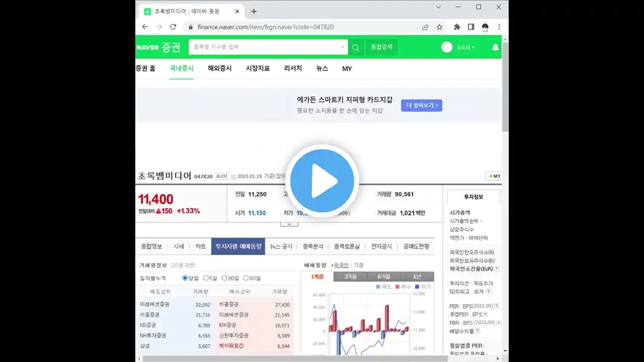Screen dimensions: 644x362
Task: Switch to the 차트 tab
Action: [x=201, y=246]
